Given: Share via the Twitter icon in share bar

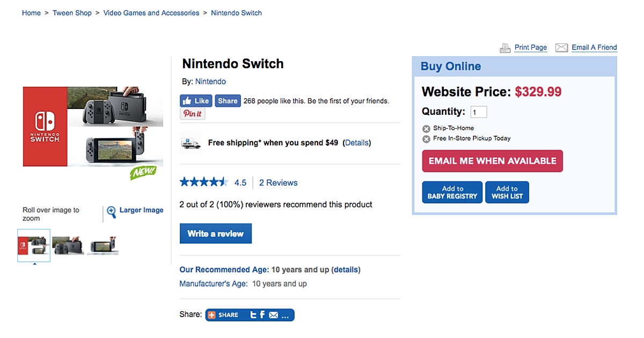Looking at the screenshot, I should tap(253, 315).
